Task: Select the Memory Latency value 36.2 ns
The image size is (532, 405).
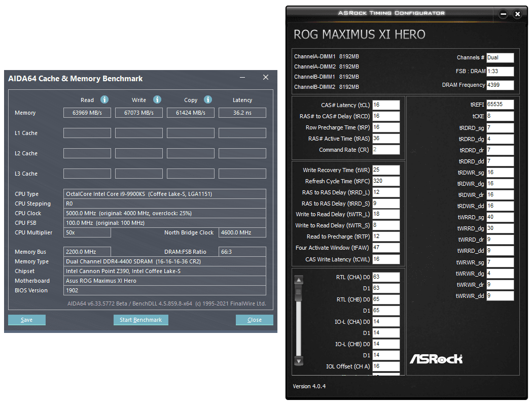Action: click(242, 113)
